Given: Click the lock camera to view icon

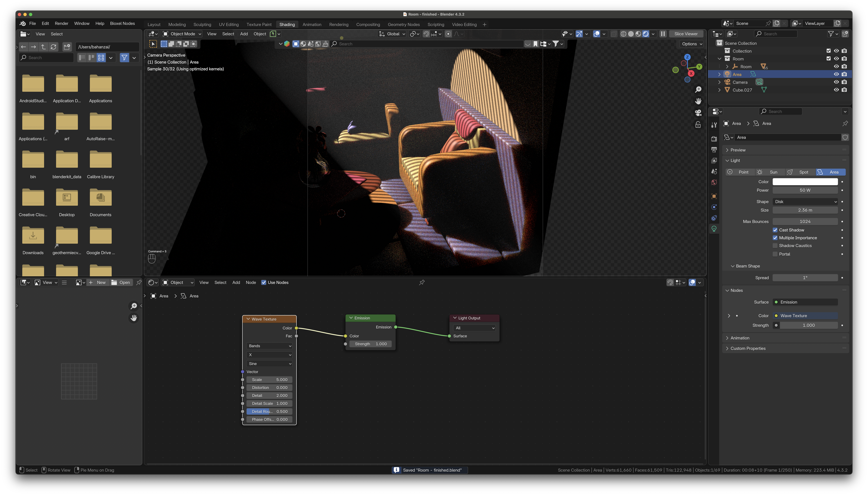Looking at the screenshot, I should click(698, 125).
